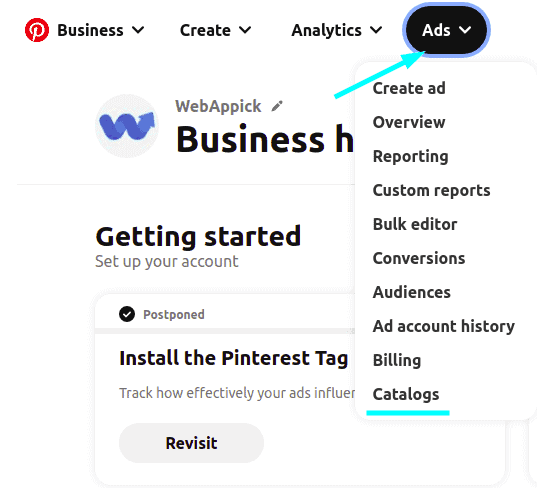Click the Pinterest logo icon
537x488 pixels.
[x=37, y=30]
